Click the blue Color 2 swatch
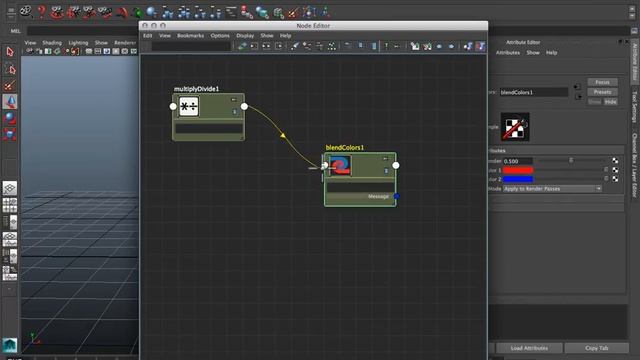The height and width of the screenshot is (360, 640). [518, 179]
